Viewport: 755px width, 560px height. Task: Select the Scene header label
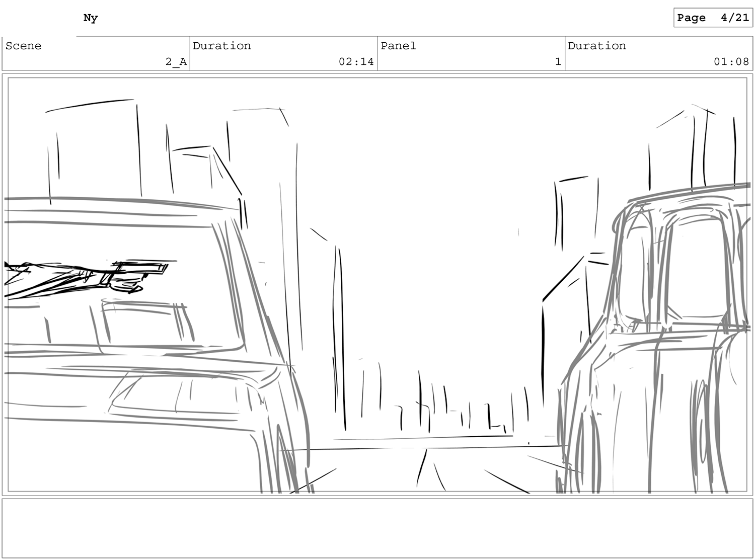24,46
